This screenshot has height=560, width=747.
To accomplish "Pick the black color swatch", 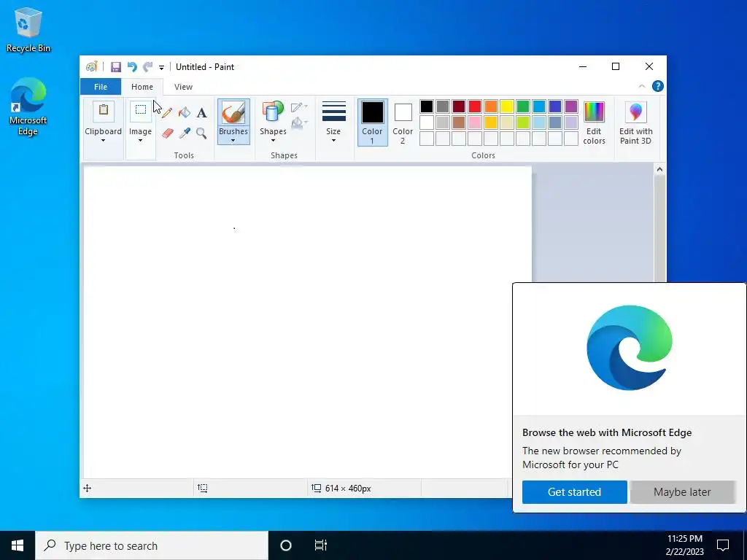I will [x=427, y=106].
